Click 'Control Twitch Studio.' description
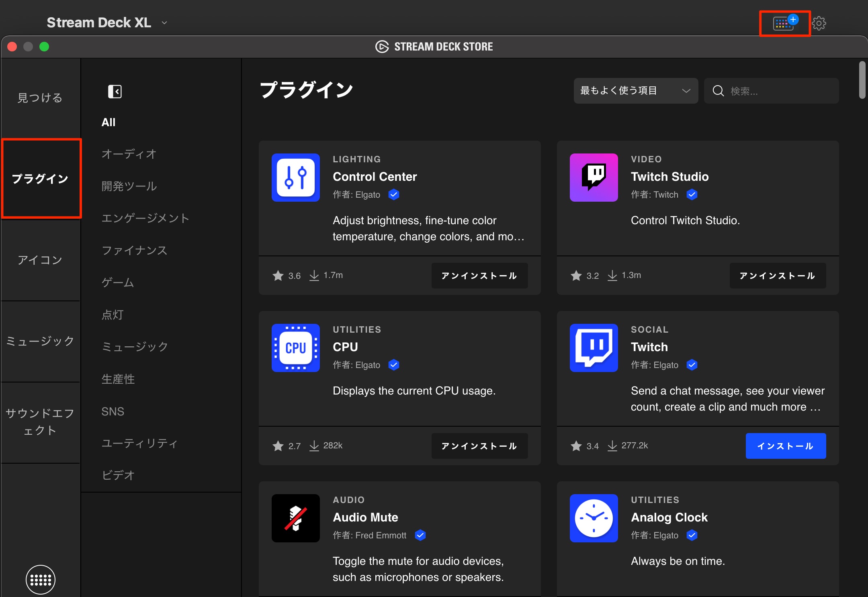Screen dimensions: 868x597 pyautogui.click(x=686, y=221)
